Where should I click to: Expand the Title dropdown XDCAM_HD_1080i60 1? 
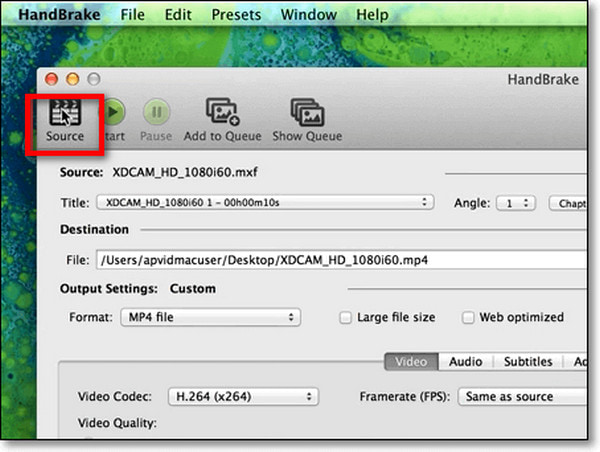pyautogui.click(x=265, y=202)
